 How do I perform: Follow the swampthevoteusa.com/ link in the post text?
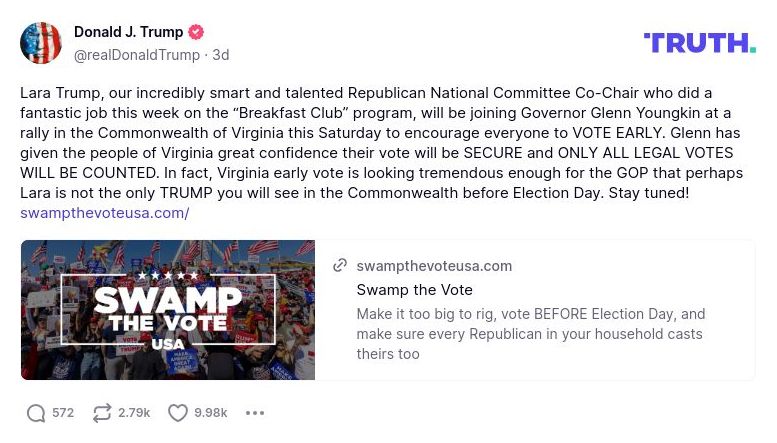coord(105,213)
